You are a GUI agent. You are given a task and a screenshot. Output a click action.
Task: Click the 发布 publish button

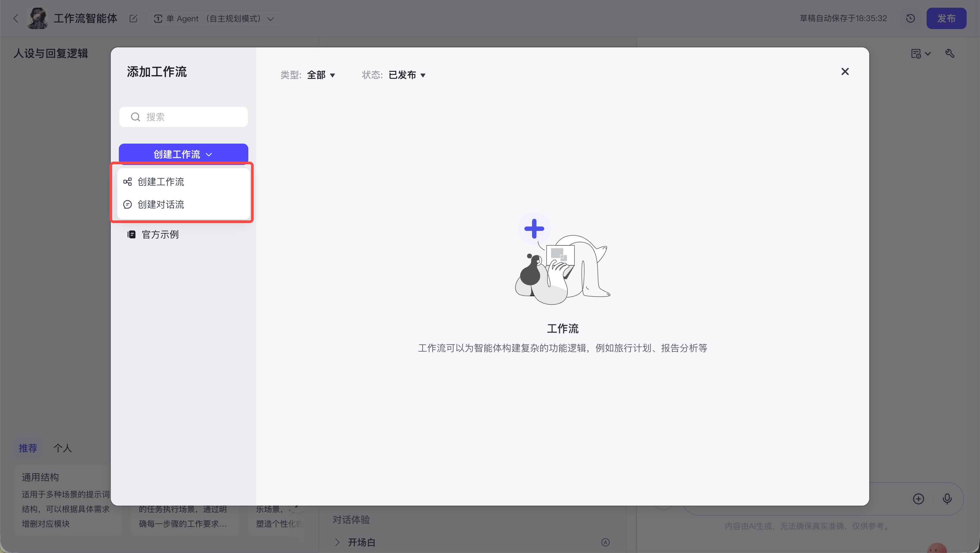pyautogui.click(x=946, y=18)
